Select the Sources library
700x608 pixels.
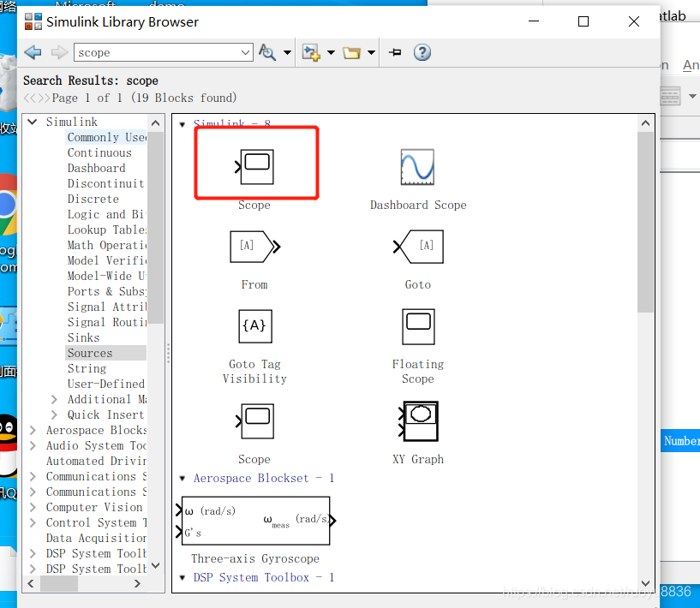tap(106, 353)
